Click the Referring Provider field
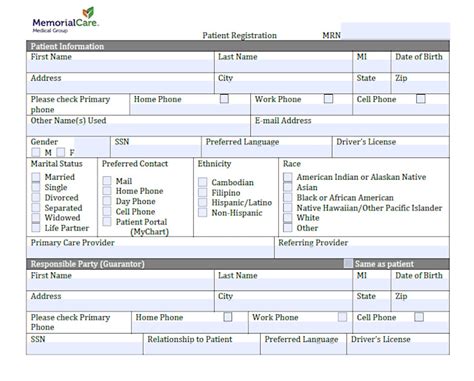The height and width of the screenshot is (381, 474). (362, 252)
